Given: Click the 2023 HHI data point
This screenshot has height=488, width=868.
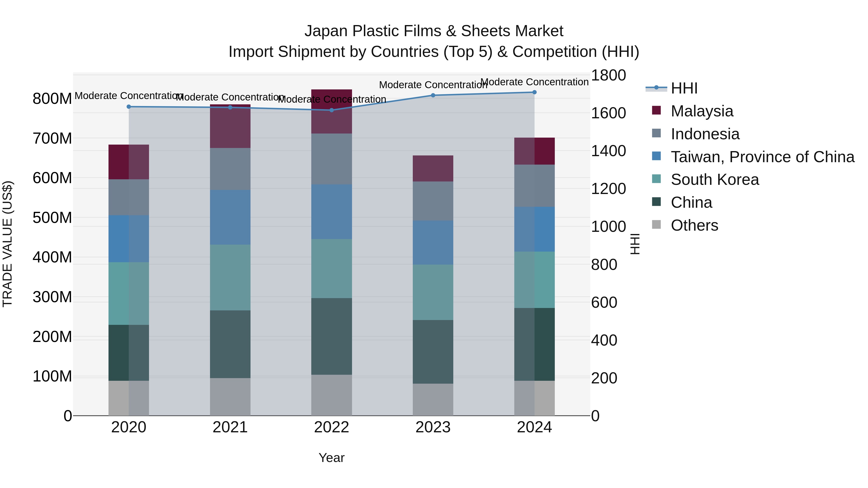Looking at the screenshot, I should (x=433, y=95).
